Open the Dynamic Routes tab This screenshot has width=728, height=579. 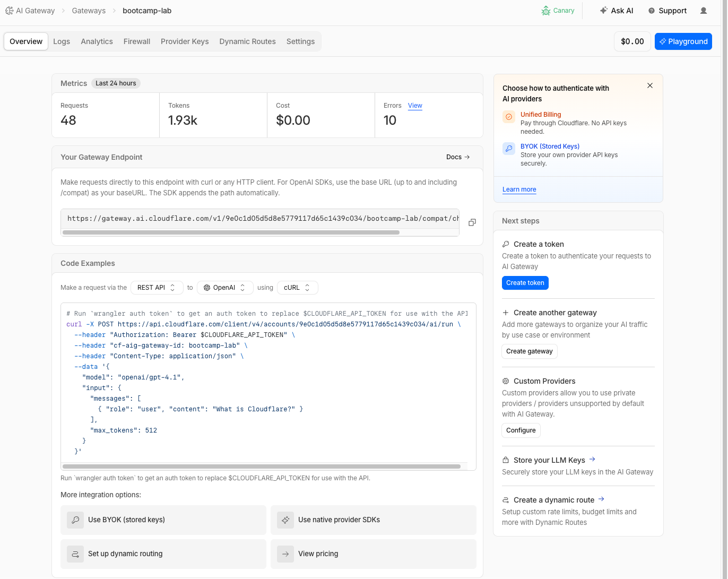pyautogui.click(x=247, y=41)
